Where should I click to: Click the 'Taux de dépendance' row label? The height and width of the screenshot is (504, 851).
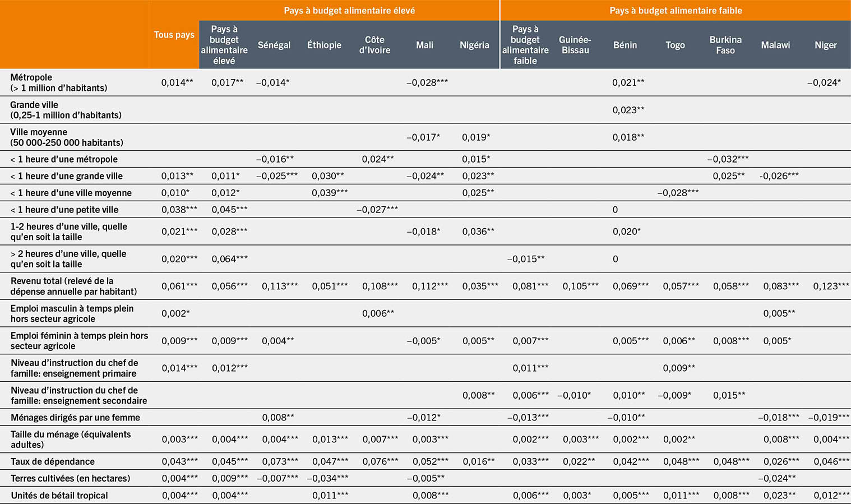[x=53, y=461]
